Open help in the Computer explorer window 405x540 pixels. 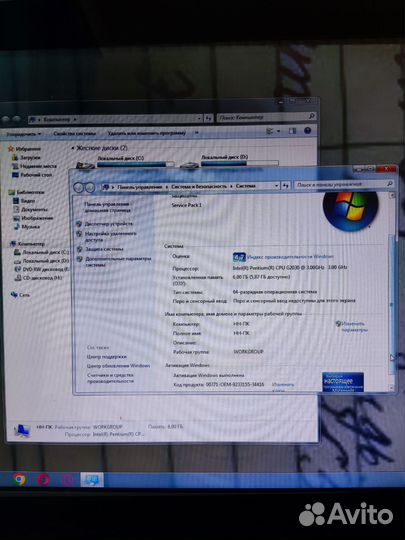pyautogui.click(x=308, y=131)
